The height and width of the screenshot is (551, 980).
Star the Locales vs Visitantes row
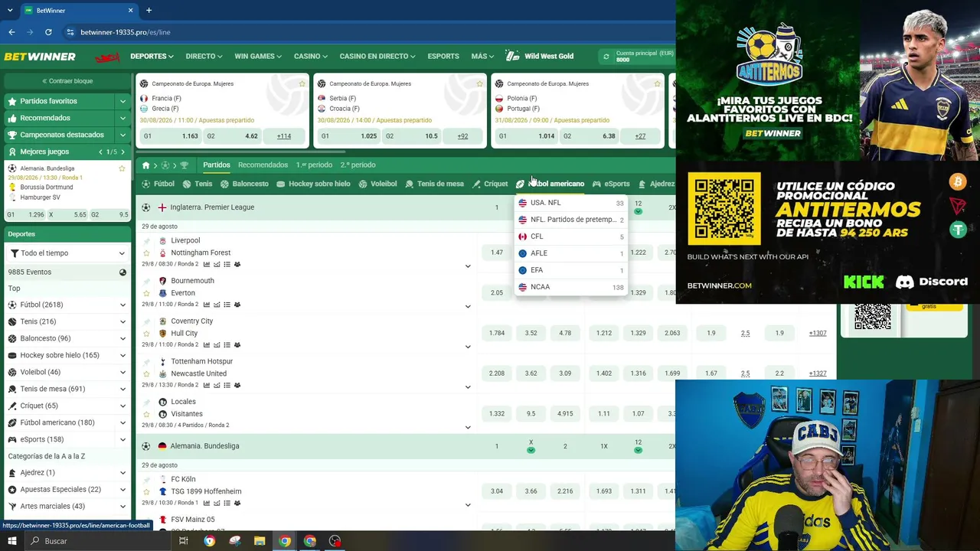click(x=146, y=414)
